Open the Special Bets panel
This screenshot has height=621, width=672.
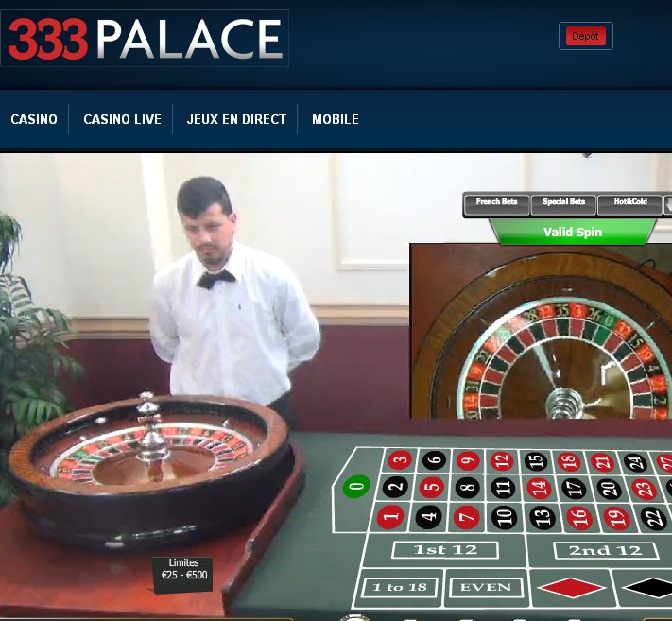tap(563, 203)
